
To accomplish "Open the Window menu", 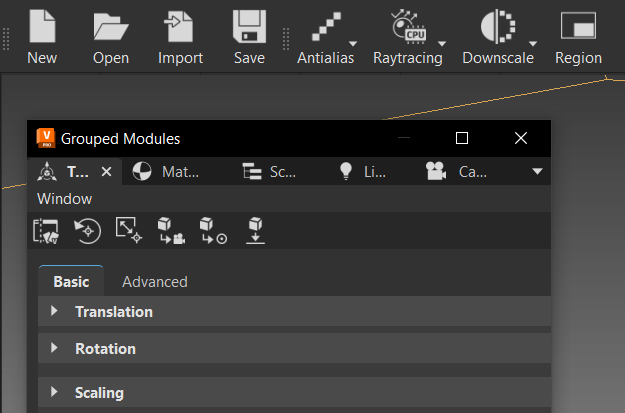I will pyautogui.click(x=64, y=199).
